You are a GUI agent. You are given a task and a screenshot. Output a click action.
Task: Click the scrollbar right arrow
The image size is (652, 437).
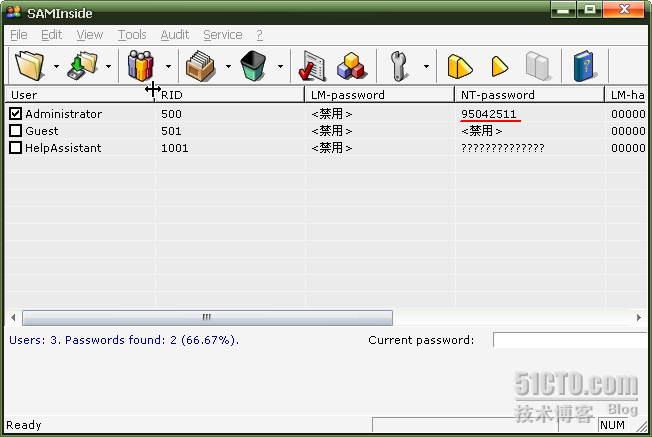pyautogui.click(x=639, y=318)
